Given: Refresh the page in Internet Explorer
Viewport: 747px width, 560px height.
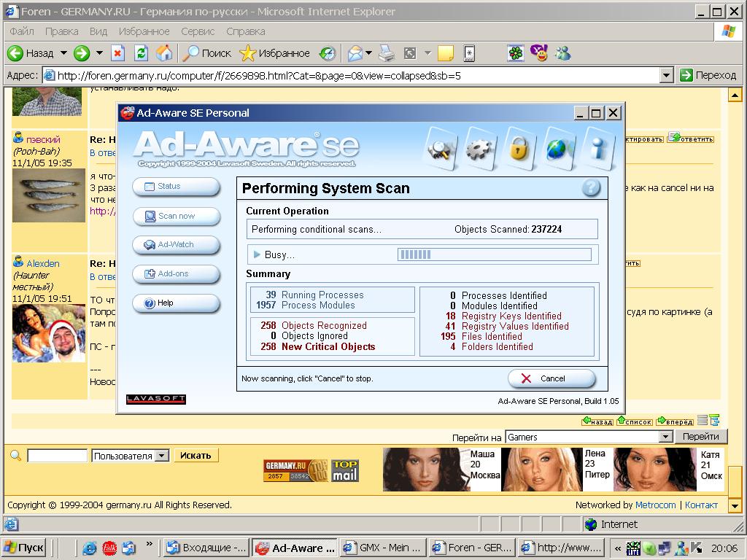Looking at the screenshot, I should 141,53.
